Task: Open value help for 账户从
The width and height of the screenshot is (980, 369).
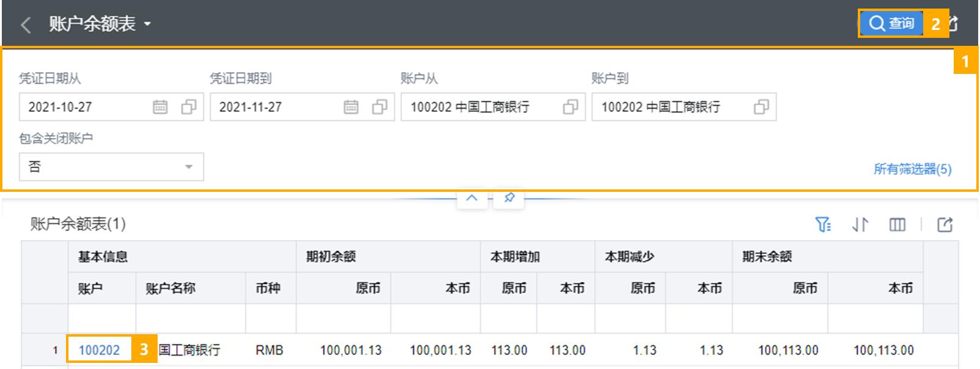Action: point(570,107)
